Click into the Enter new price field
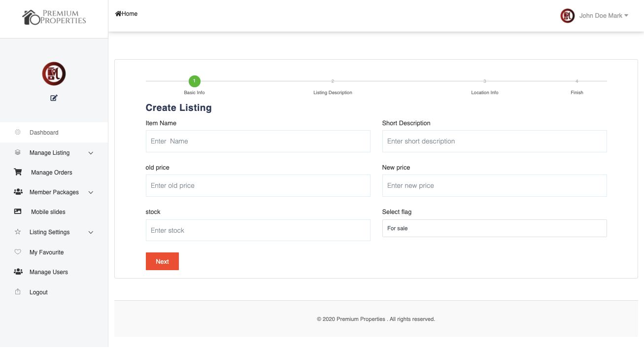 (x=494, y=186)
